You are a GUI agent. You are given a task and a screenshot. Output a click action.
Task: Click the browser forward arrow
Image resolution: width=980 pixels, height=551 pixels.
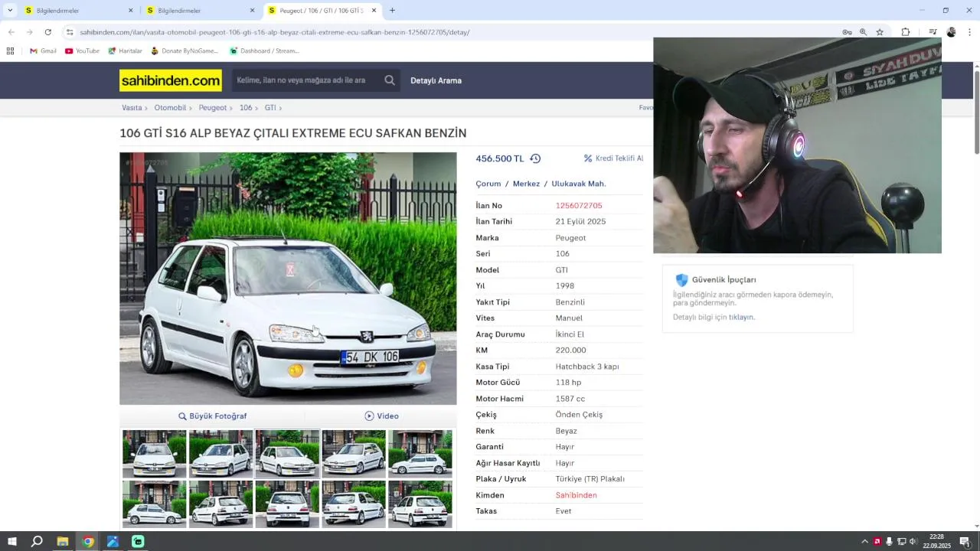29,32
